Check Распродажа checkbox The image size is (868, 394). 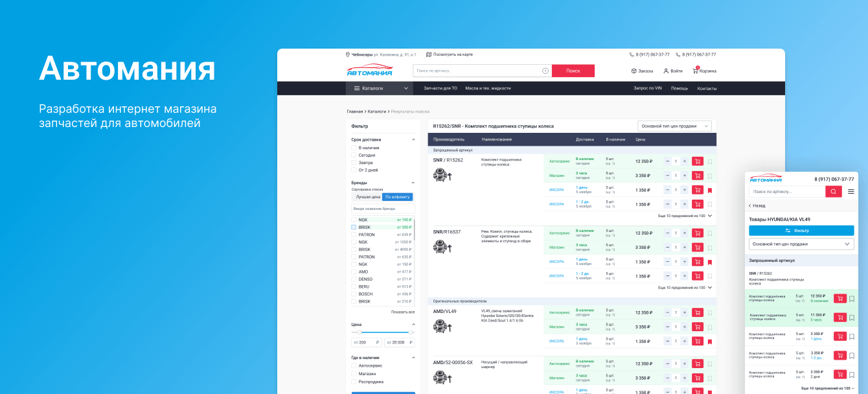(x=354, y=382)
